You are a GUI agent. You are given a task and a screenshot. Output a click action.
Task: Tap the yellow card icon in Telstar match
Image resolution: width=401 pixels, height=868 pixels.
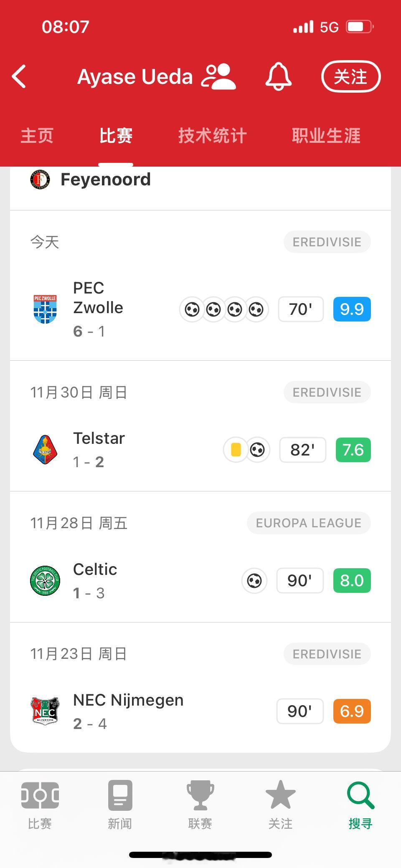[x=236, y=450]
